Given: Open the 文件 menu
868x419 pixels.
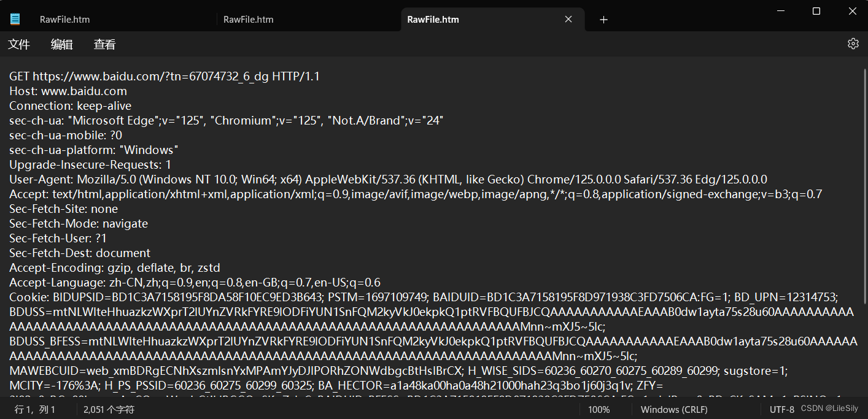Looking at the screenshot, I should 19,44.
